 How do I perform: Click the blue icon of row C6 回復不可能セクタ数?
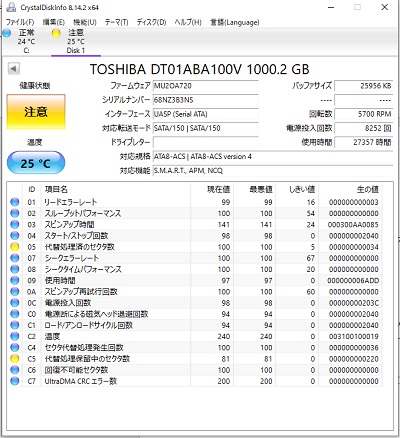[15, 370]
